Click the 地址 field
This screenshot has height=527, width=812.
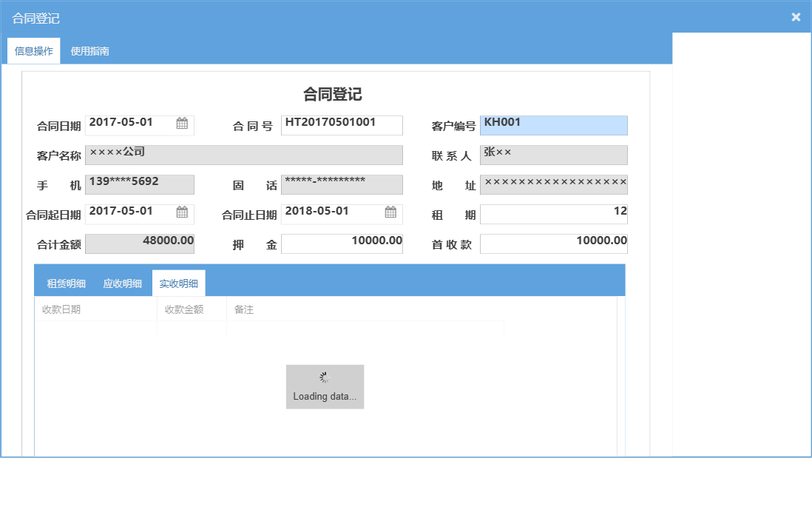[x=553, y=184]
